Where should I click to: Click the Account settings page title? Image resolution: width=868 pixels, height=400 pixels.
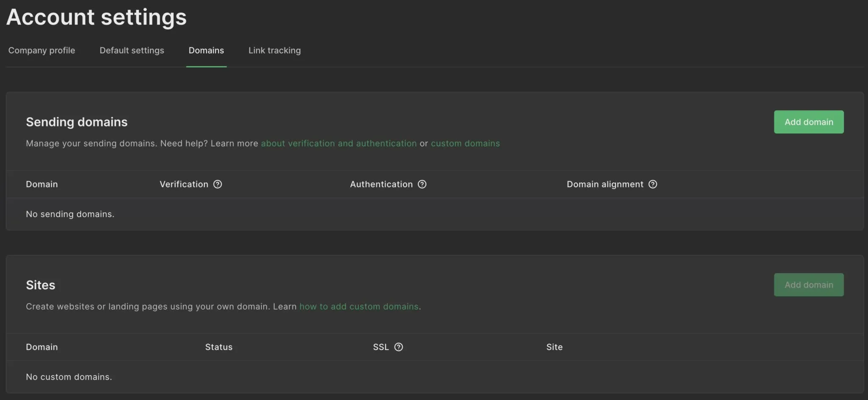pyautogui.click(x=97, y=17)
